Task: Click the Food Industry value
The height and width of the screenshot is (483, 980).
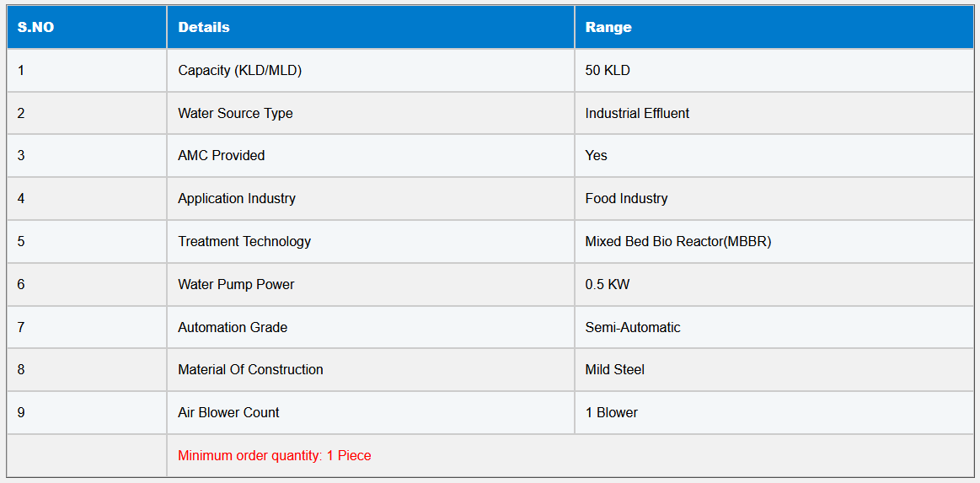Action: pos(626,199)
